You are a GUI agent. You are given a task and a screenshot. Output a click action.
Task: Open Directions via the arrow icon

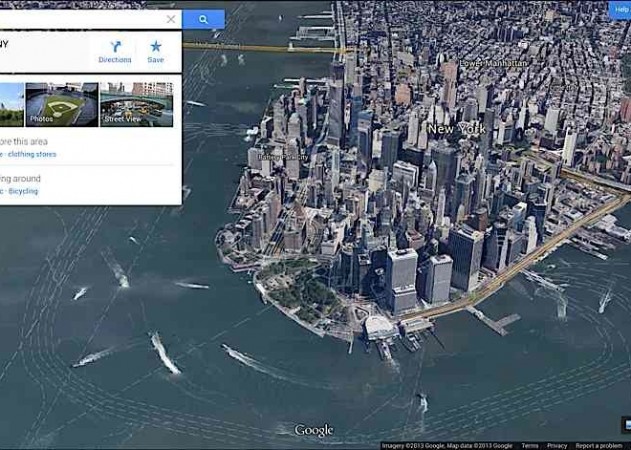point(115,47)
